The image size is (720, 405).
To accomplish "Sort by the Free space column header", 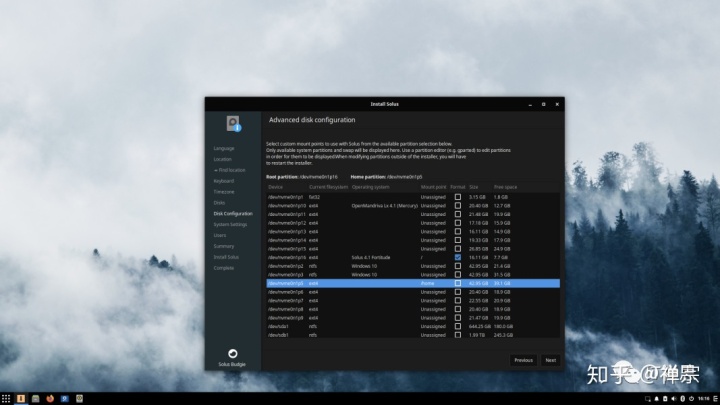I will pos(506,187).
